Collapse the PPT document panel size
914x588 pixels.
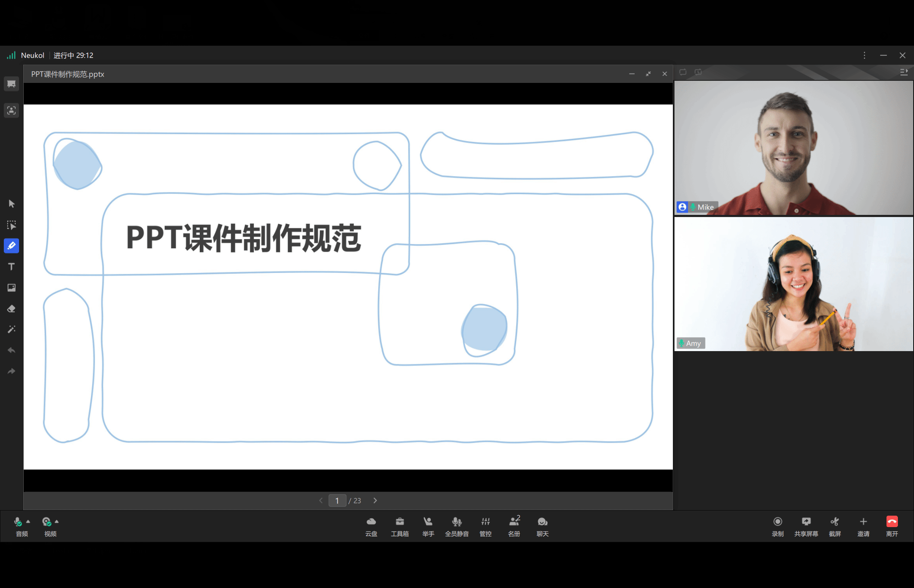(648, 74)
